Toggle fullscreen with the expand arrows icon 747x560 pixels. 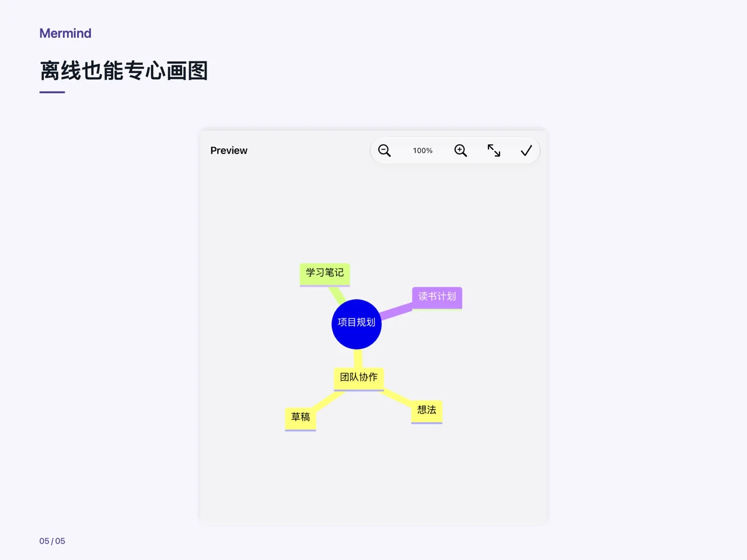[x=494, y=150]
